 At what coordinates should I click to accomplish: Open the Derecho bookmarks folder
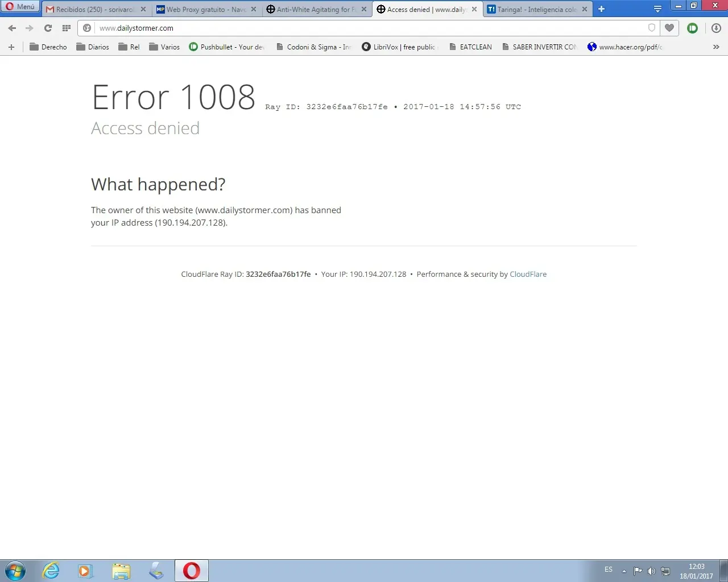48,47
